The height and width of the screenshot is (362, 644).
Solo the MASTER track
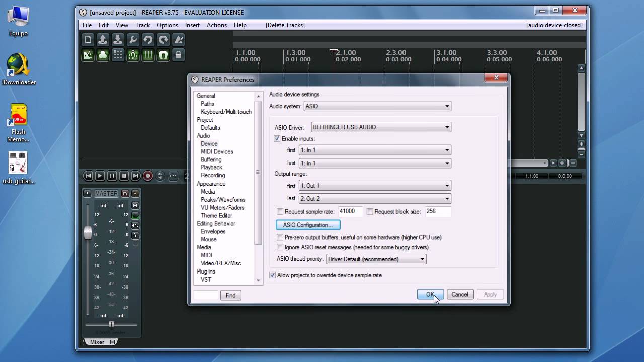pyautogui.click(x=135, y=194)
